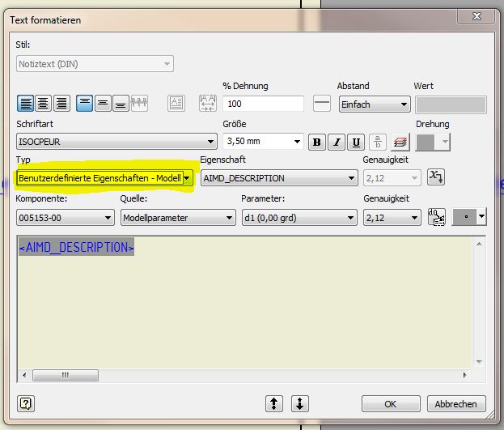Toggle underline formatting

click(x=356, y=143)
